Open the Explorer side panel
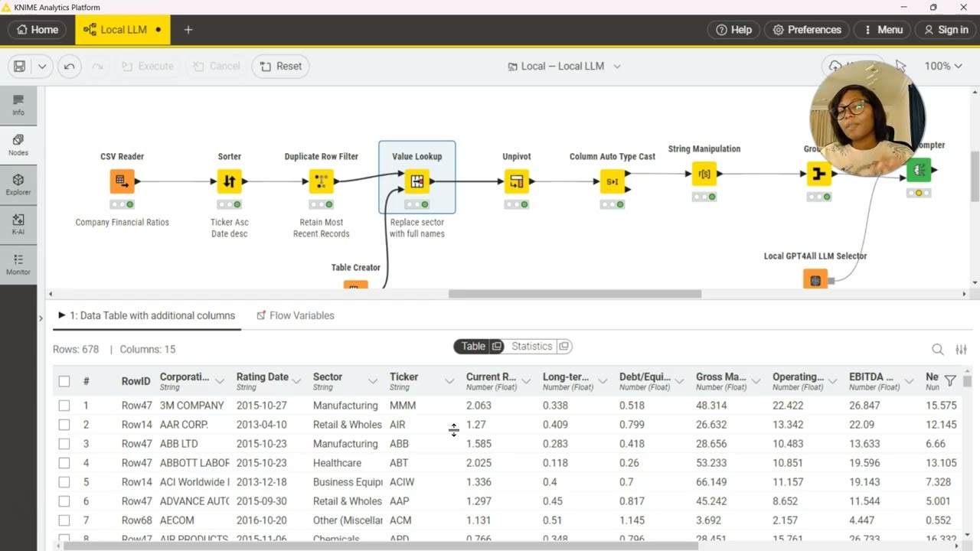 tap(18, 185)
